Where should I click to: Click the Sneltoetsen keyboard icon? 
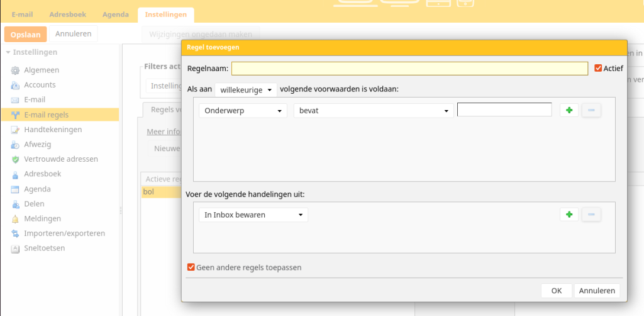pyautogui.click(x=15, y=249)
